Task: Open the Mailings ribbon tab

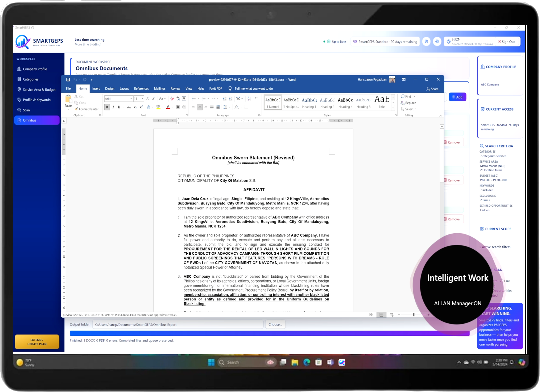Action: 160,89
